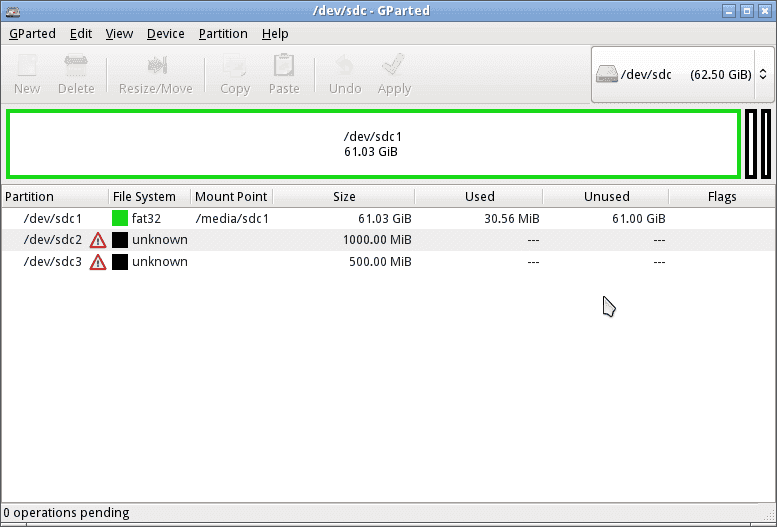Click the 0 operations pending status text
The width and height of the screenshot is (777, 527).
click(66, 513)
